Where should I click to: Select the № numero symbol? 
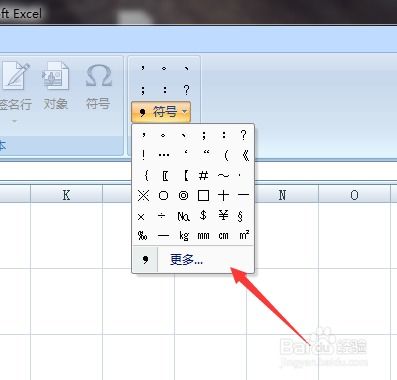(183, 217)
